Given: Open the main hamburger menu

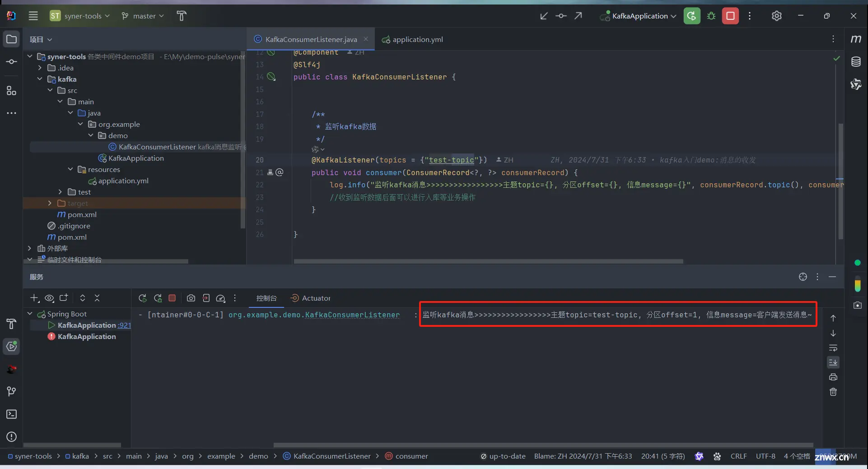Looking at the screenshot, I should [33, 16].
